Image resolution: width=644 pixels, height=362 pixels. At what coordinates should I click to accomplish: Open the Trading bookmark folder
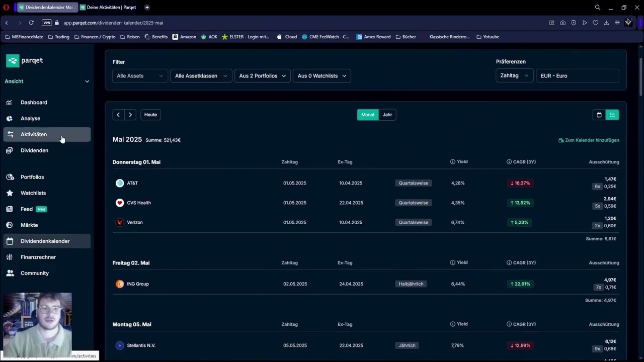[x=58, y=37]
